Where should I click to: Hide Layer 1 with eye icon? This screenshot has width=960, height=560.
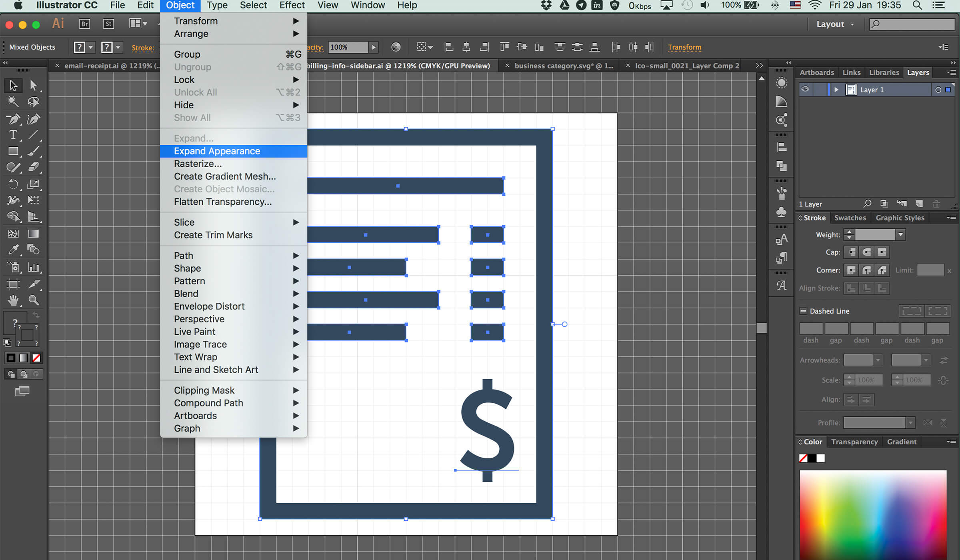pos(805,89)
